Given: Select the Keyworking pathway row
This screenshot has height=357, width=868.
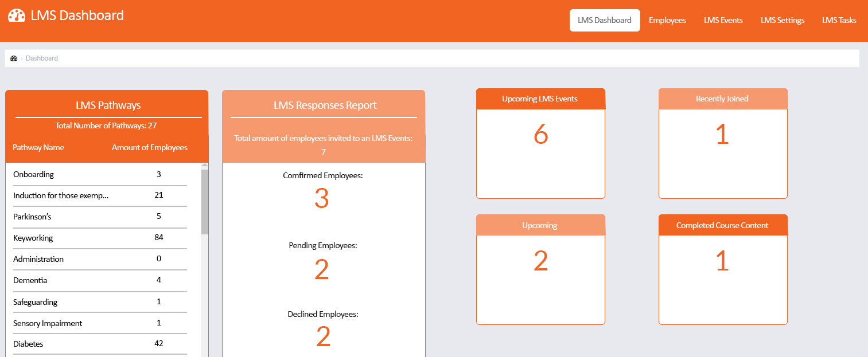Looking at the screenshot, I should pos(100,238).
